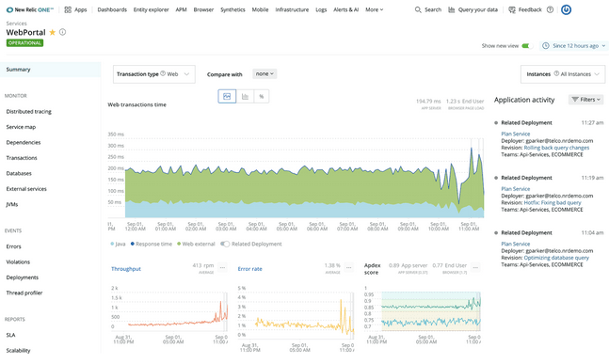Screen dimensions: 609x364
Task: Open External services
Action: [x=26, y=189]
